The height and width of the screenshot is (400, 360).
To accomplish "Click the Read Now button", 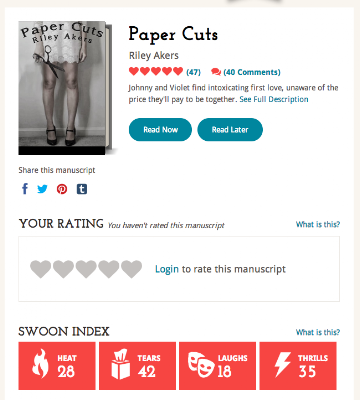I will pyautogui.click(x=160, y=130).
